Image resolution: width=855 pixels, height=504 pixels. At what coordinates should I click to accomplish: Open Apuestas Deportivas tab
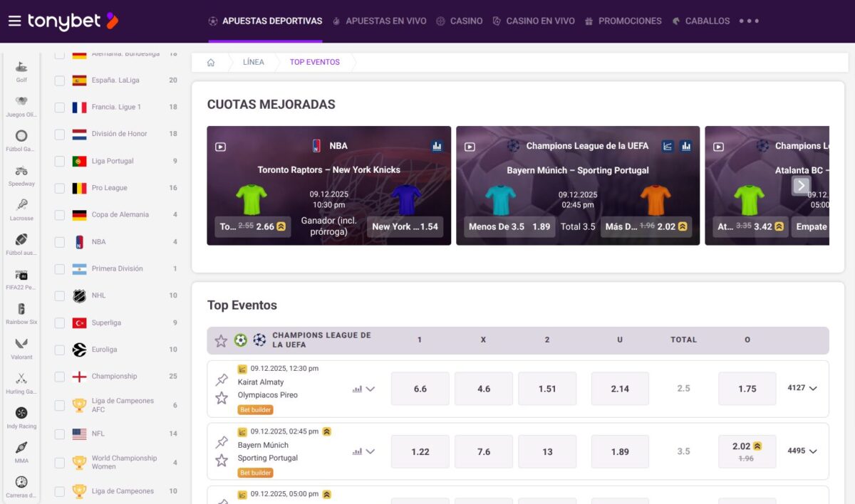pyautogui.click(x=265, y=21)
